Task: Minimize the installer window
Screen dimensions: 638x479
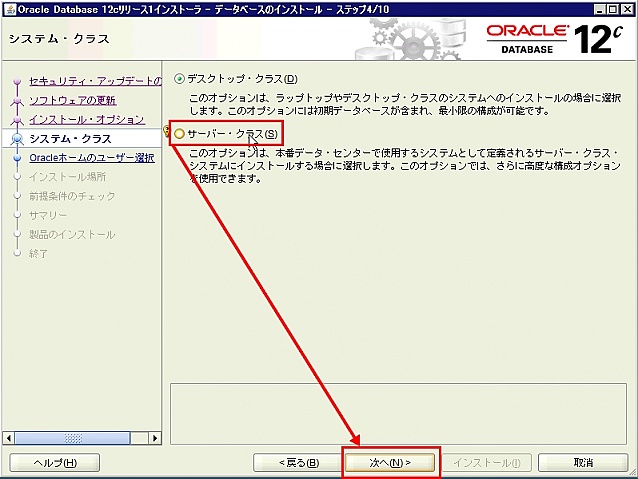Action: pyautogui.click(x=599, y=9)
